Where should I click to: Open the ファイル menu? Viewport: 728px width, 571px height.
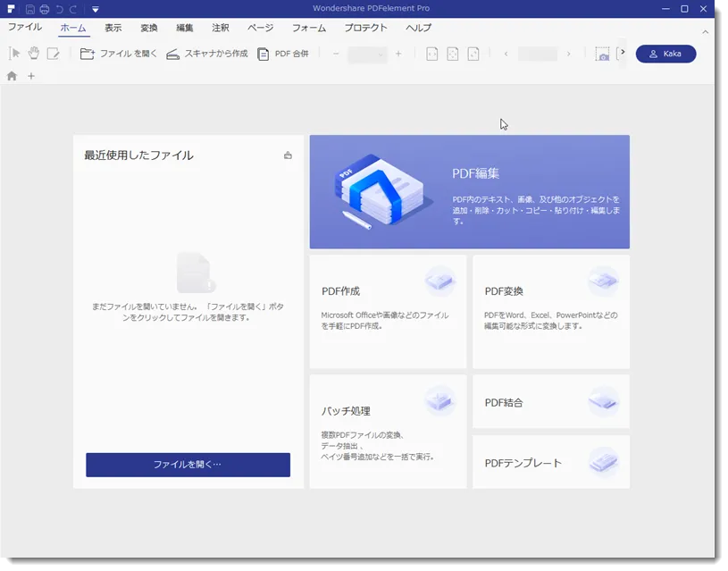point(25,28)
